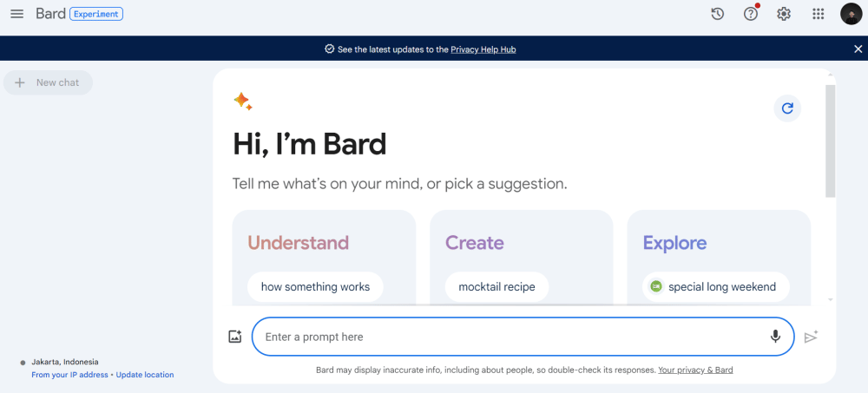Start a New chat
Viewport: 868px width, 393px height.
pyautogui.click(x=49, y=82)
